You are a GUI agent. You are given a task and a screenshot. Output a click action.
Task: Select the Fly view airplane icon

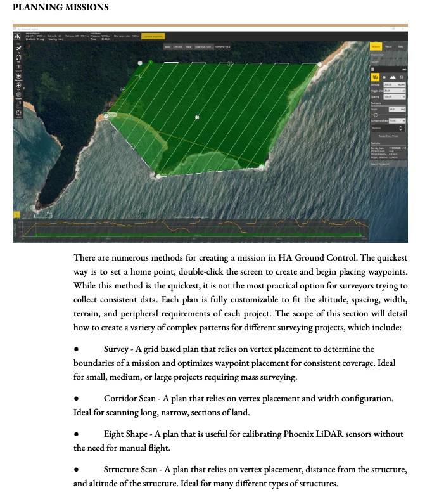[x=18, y=49]
